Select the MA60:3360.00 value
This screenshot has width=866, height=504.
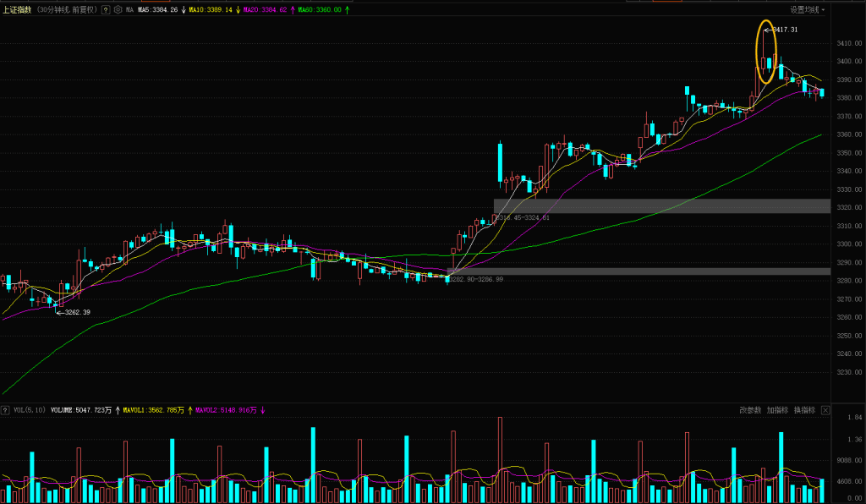pos(320,9)
